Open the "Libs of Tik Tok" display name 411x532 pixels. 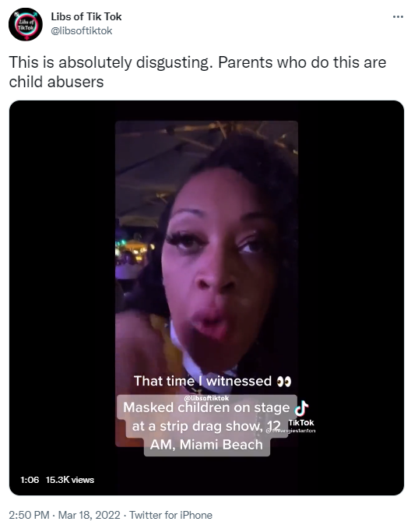pos(86,16)
